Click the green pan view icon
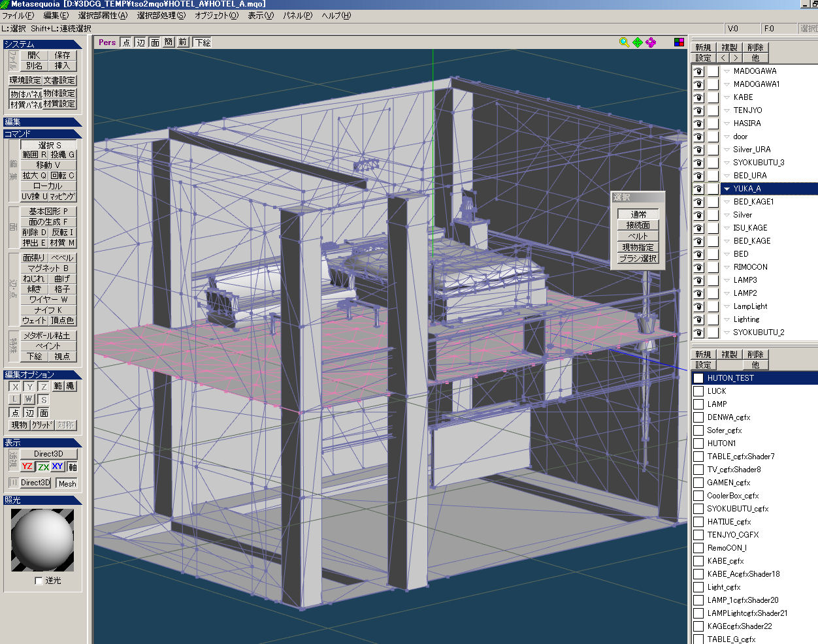 click(x=638, y=42)
